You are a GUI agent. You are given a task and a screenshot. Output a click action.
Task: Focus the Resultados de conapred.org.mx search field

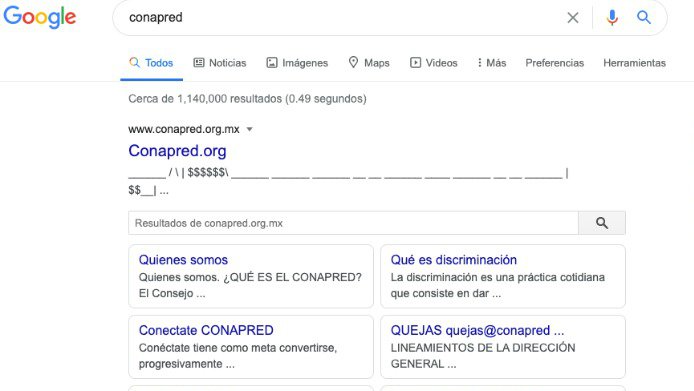click(353, 223)
